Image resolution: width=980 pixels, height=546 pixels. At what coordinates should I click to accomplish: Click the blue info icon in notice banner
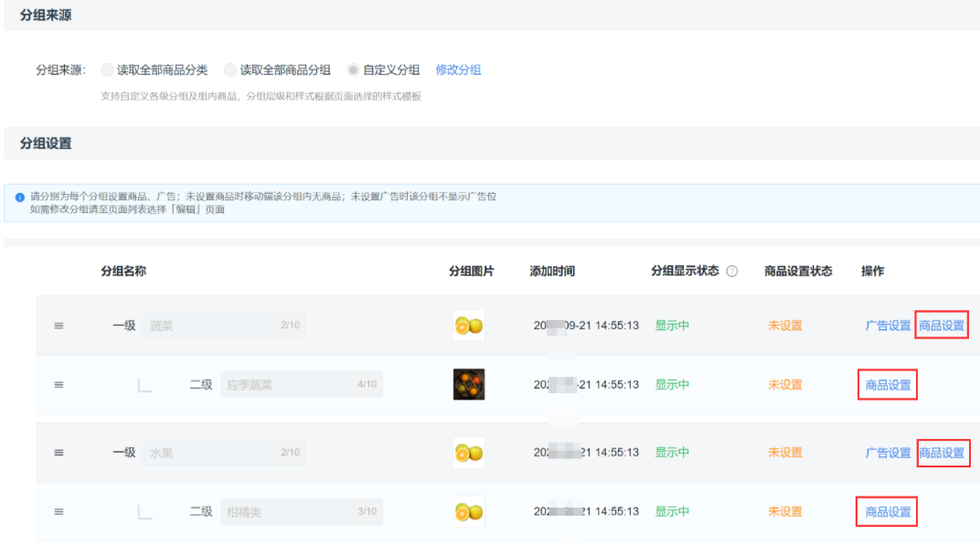[x=20, y=197]
